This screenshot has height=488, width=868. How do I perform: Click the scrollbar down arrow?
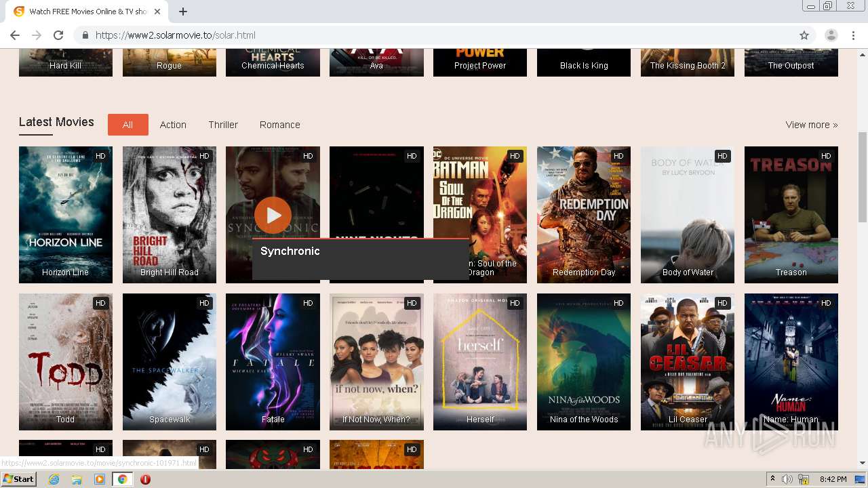point(863,463)
